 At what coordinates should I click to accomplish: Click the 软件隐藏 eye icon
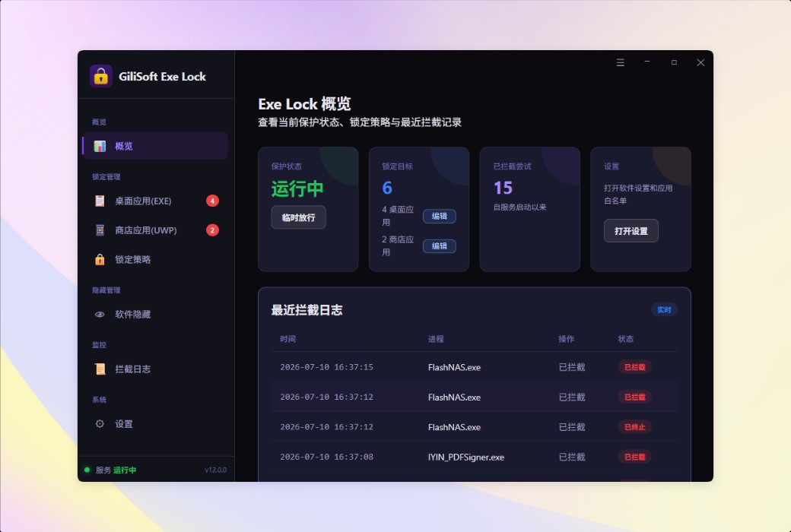coord(100,314)
